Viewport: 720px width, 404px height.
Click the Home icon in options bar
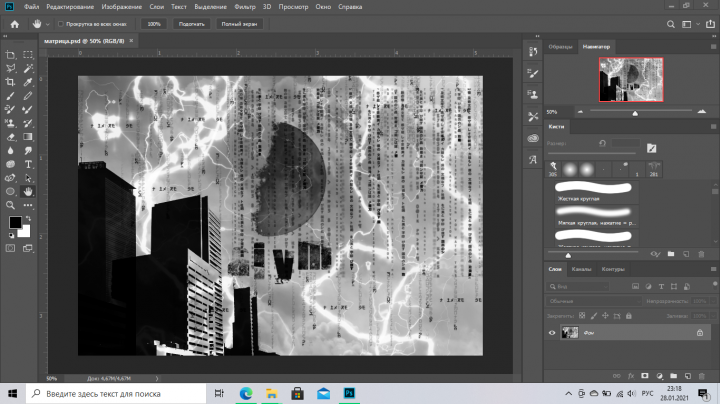coord(15,24)
